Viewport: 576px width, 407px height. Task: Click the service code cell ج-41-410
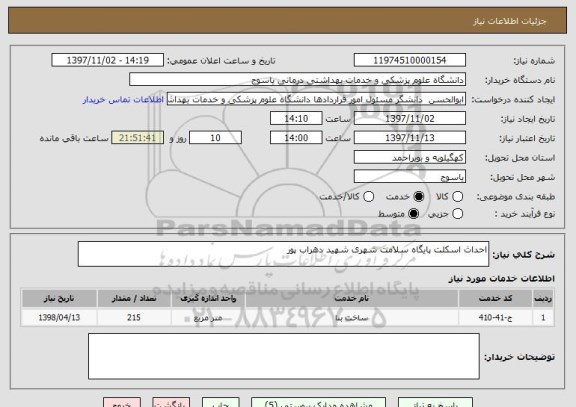(x=495, y=317)
